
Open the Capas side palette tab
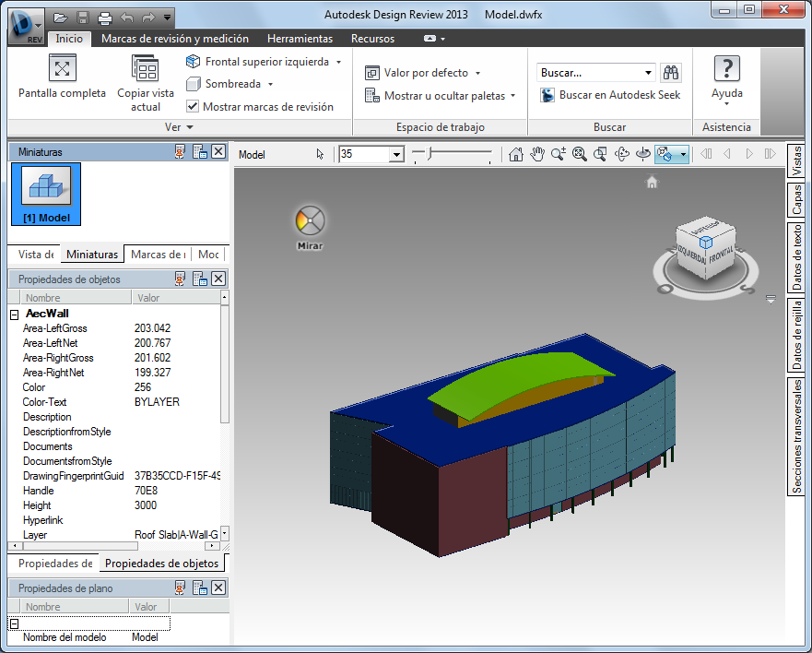pyautogui.click(x=797, y=200)
